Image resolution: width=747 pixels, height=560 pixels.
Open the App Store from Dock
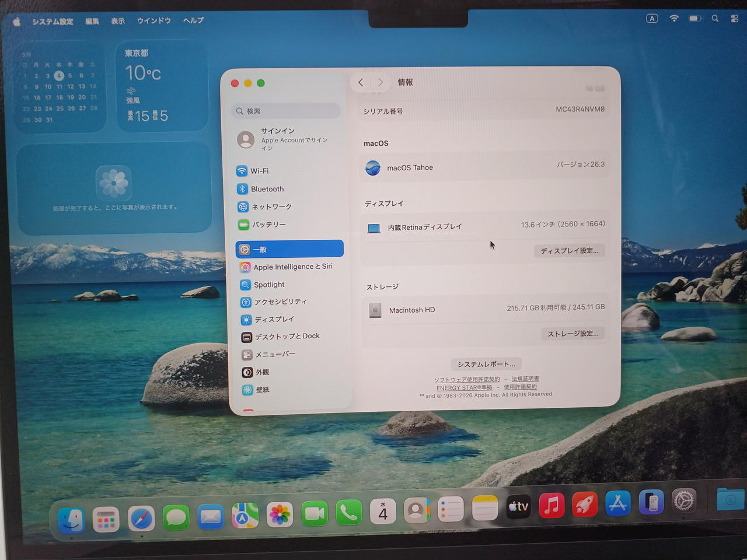(617, 503)
